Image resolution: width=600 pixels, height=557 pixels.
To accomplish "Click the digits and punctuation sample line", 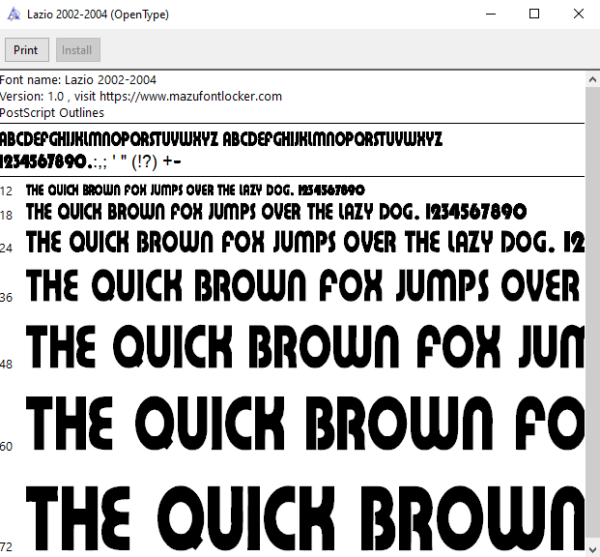I will [x=90, y=162].
